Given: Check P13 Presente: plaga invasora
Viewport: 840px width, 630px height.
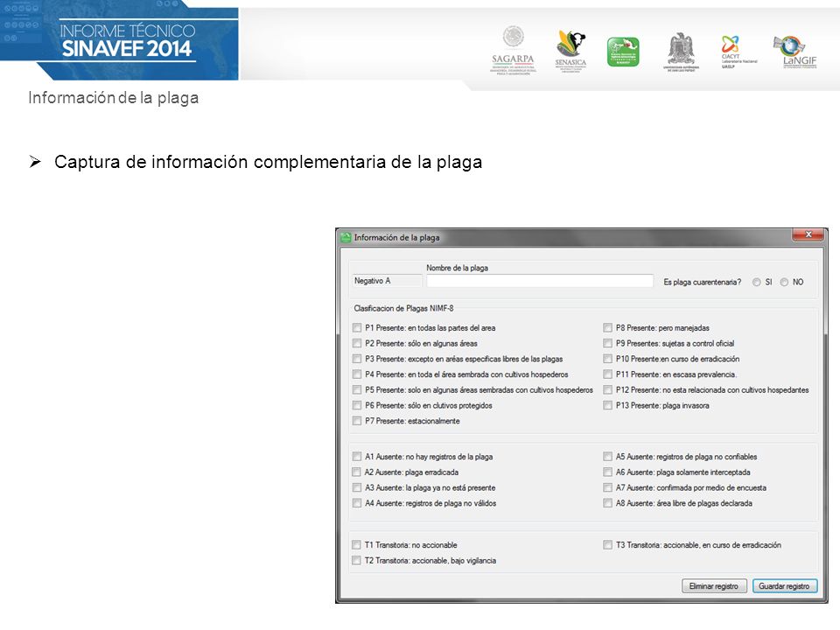Looking at the screenshot, I should coord(607,405).
